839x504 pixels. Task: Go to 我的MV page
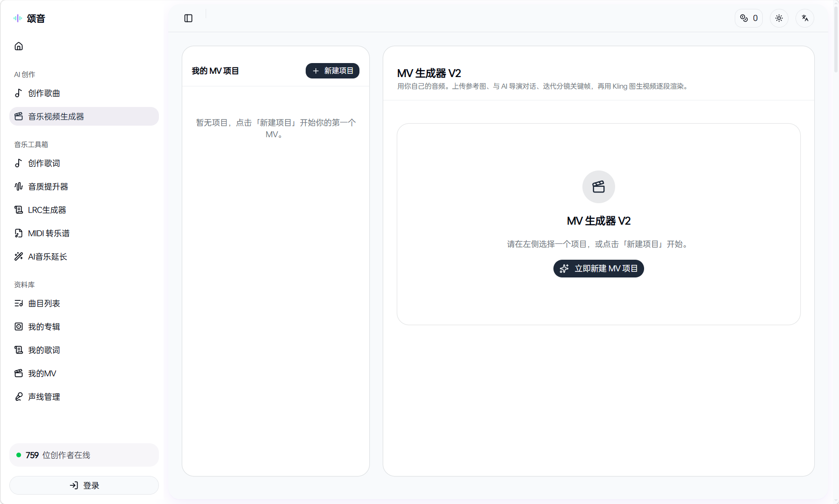coord(84,373)
